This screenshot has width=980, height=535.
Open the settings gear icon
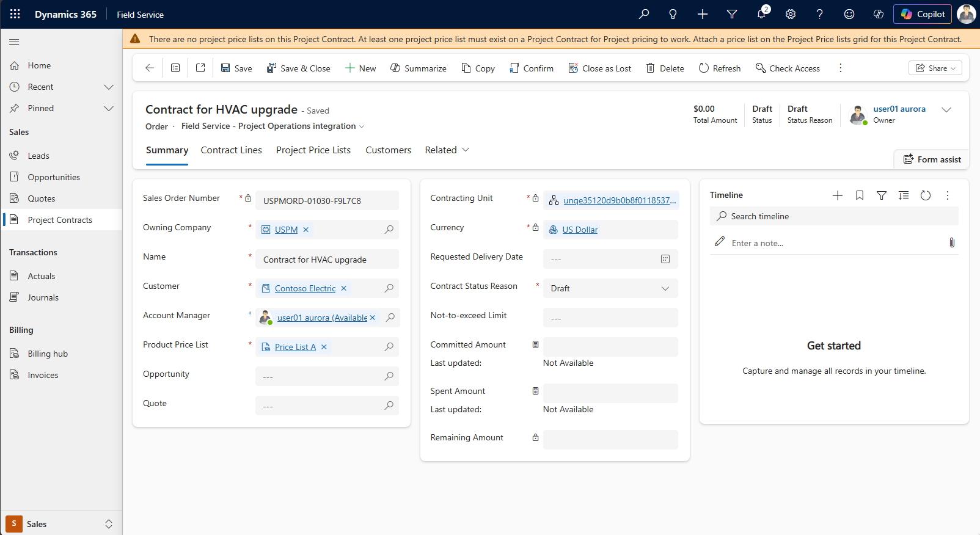point(791,14)
